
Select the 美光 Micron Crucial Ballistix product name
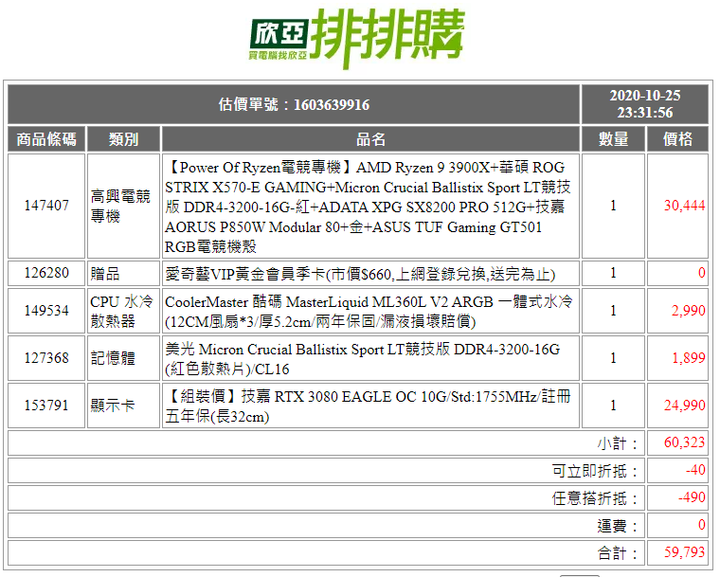362,359
